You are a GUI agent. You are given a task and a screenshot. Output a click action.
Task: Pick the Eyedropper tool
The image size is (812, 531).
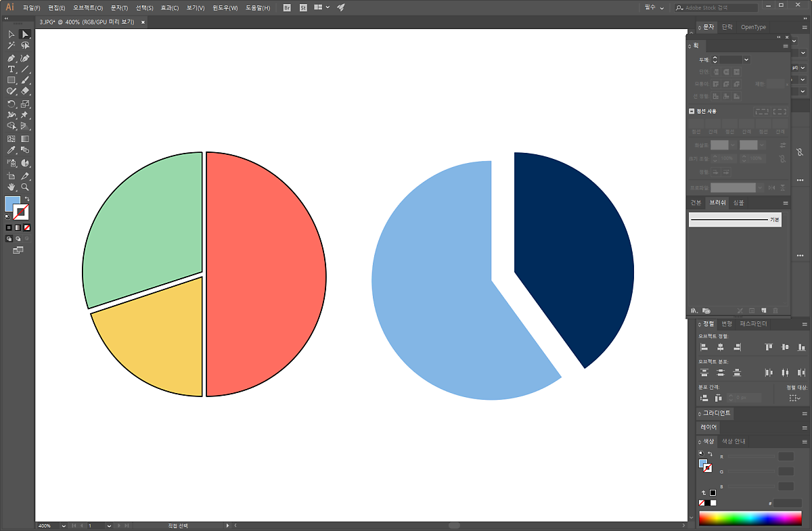(12, 150)
